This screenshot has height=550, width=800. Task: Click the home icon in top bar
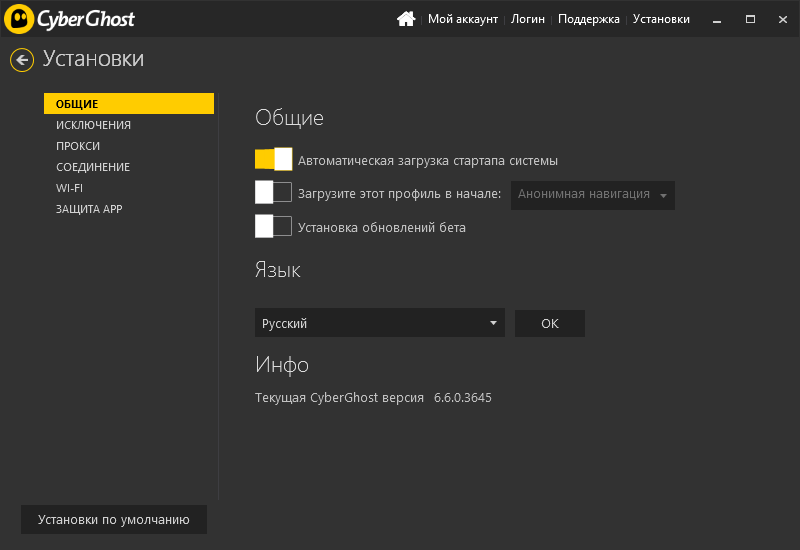tap(406, 19)
